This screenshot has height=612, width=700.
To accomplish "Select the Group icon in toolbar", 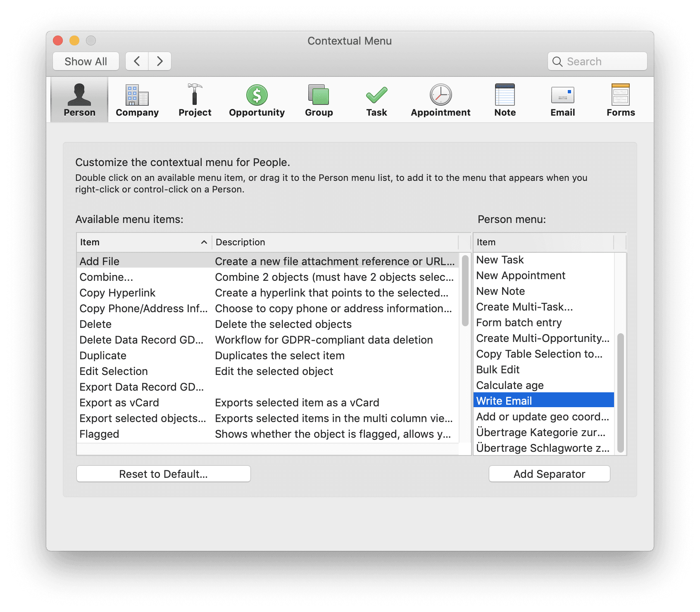I will (319, 100).
